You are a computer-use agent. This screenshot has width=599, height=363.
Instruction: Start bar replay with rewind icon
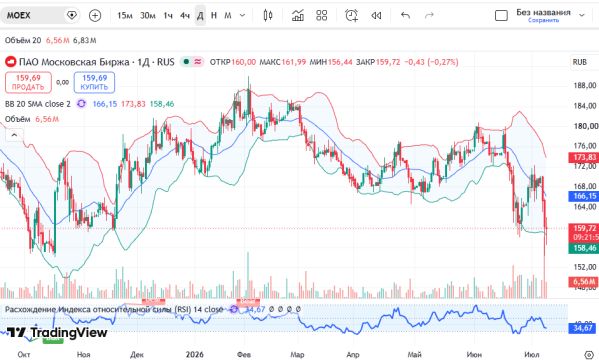tap(376, 16)
